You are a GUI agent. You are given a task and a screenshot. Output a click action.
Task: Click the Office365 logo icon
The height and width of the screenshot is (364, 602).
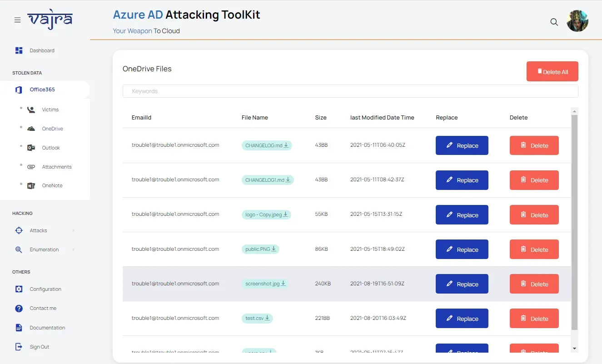pos(19,90)
